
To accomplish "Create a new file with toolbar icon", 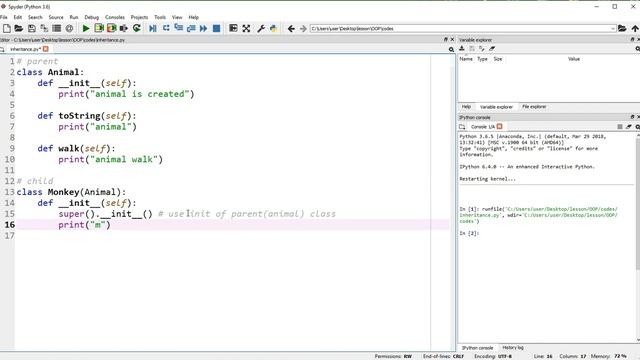I will [x=7, y=28].
